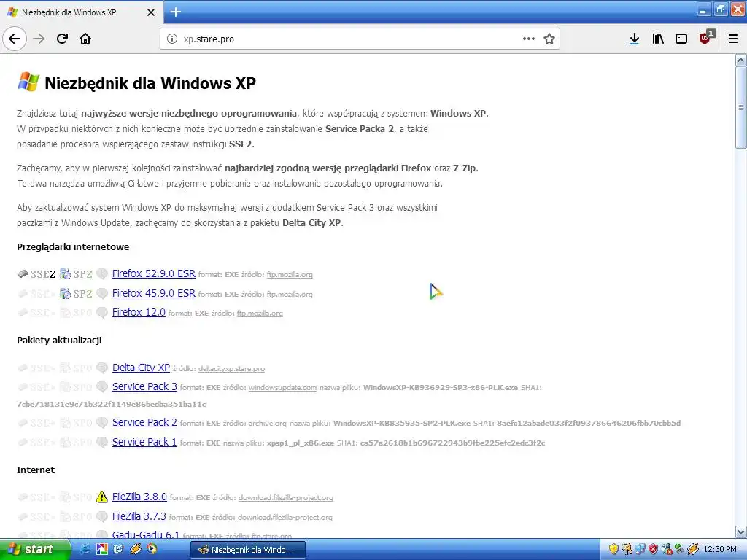Open the Firefox 12.0 download link
Viewport: 747px width, 560px height.
coord(139,312)
